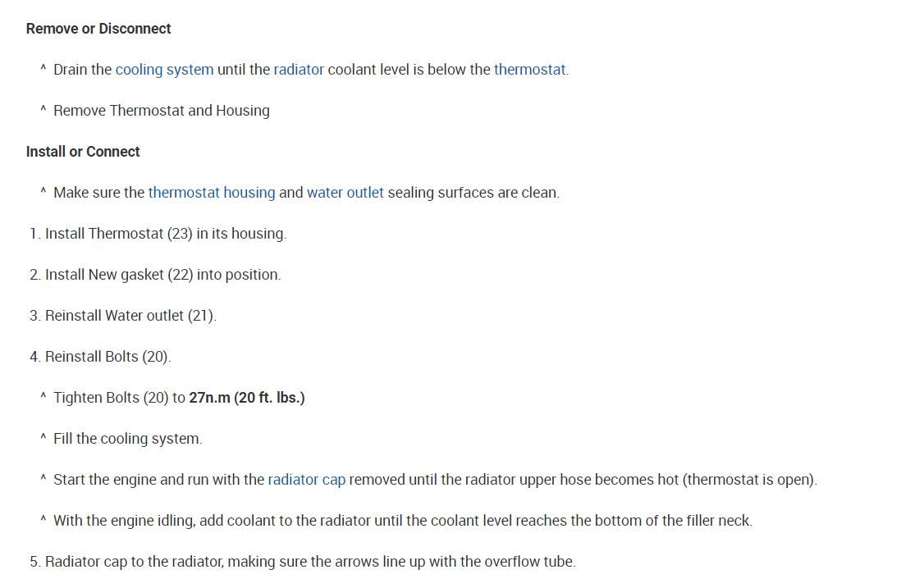Click the 'Remove Thermostat and Housing' line
The height and width of the screenshot is (588, 901).
[x=162, y=111]
